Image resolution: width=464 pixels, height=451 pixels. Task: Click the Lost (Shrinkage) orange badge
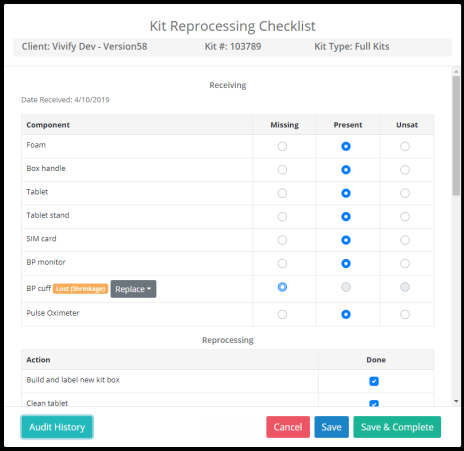pos(80,289)
